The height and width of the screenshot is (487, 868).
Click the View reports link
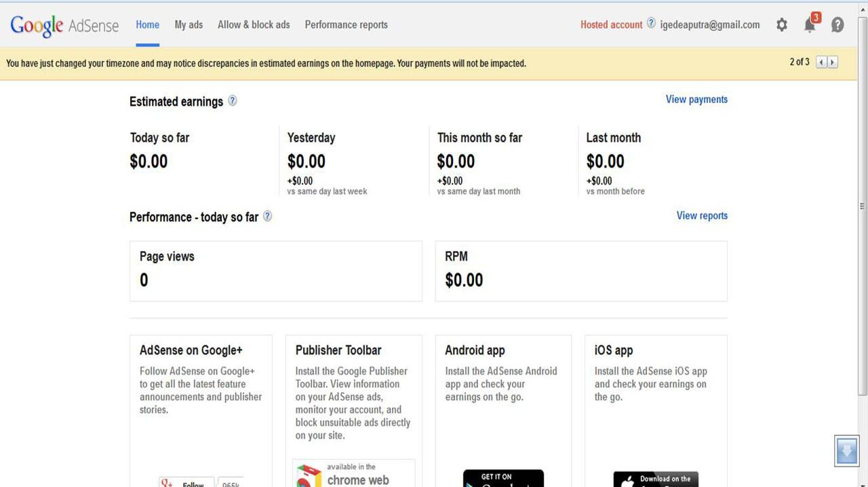[702, 216]
